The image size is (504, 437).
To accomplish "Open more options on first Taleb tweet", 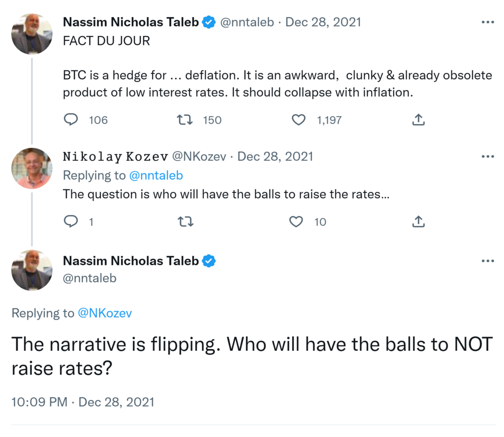I will coord(487,22).
